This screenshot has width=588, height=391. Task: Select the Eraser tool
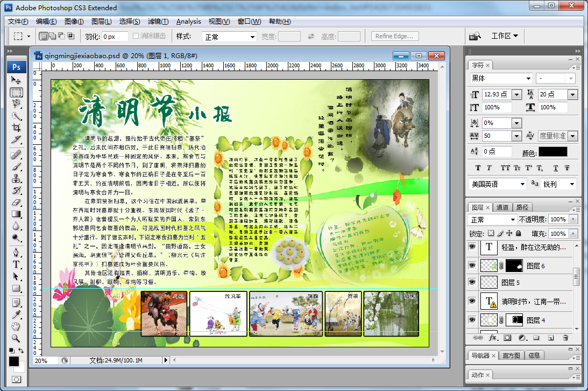(16, 203)
